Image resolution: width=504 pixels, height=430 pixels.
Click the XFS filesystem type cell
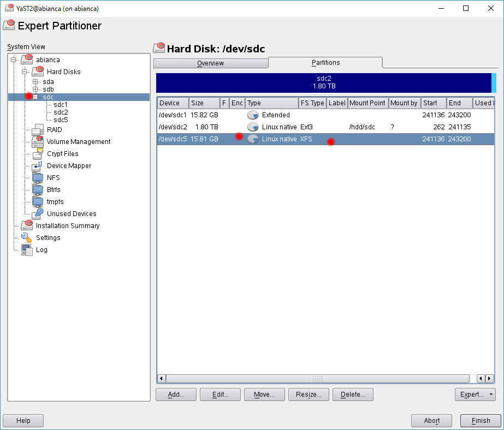pyautogui.click(x=306, y=139)
